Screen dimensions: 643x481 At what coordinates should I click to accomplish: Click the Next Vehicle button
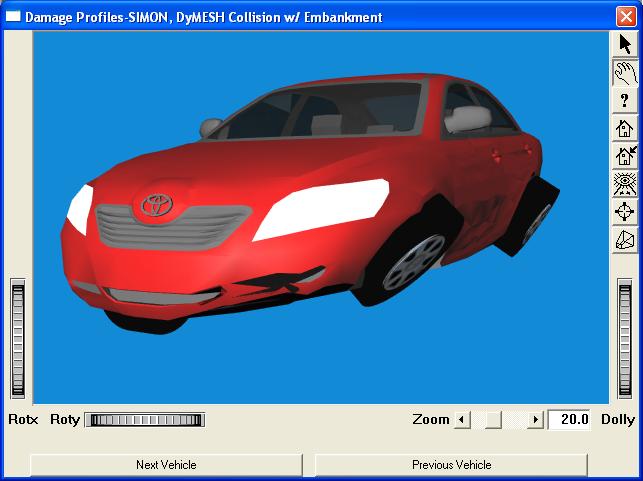tap(166, 465)
